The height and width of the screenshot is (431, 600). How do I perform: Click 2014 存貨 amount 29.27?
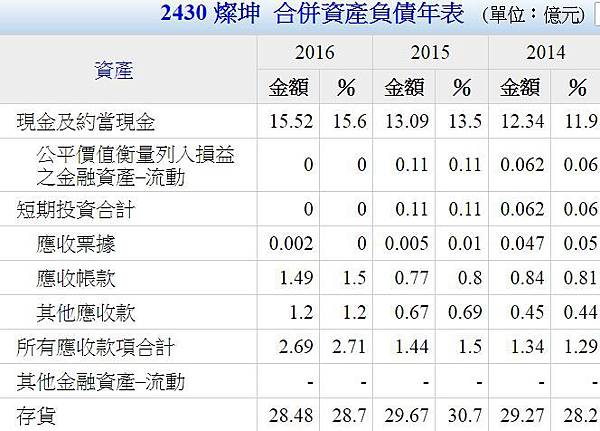(x=522, y=416)
